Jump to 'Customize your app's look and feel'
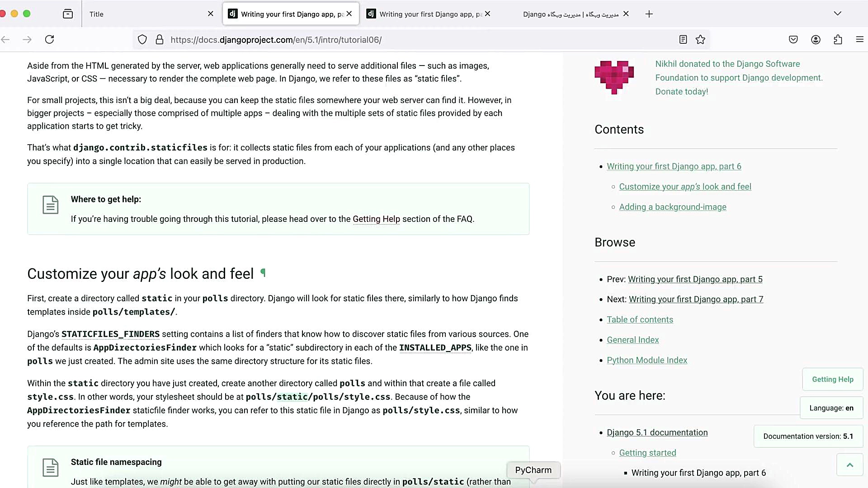This screenshot has width=868, height=488. [x=685, y=187]
